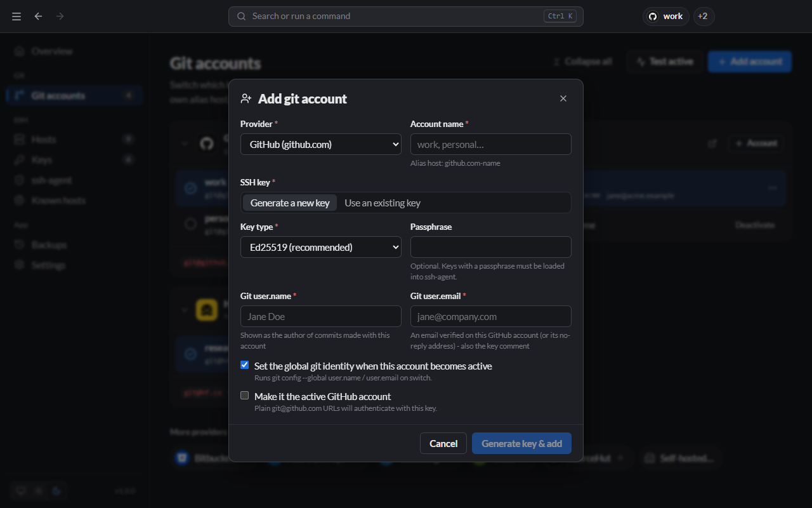Click the +2 accounts badge
The image size is (812, 508).
coord(704,17)
